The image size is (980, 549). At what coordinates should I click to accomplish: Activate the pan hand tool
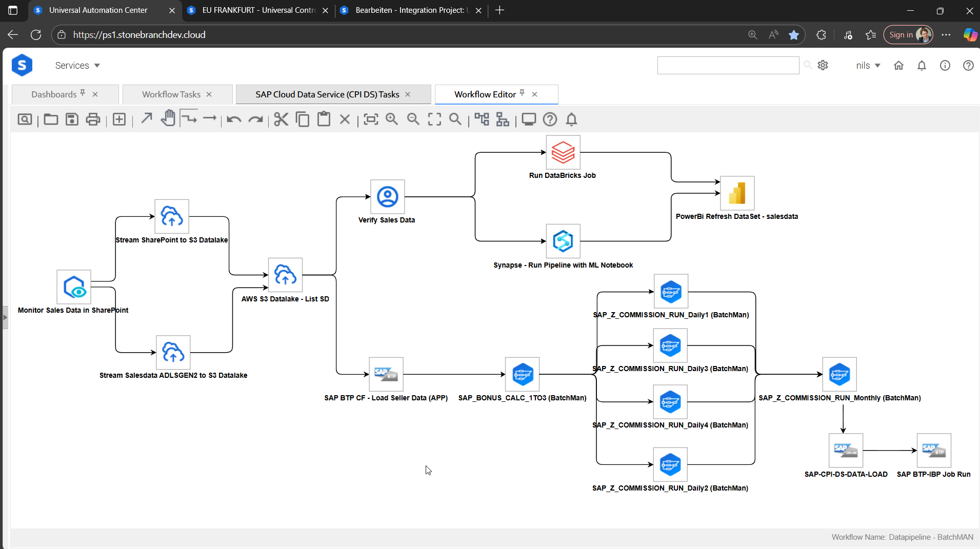pyautogui.click(x=168, y=118)
